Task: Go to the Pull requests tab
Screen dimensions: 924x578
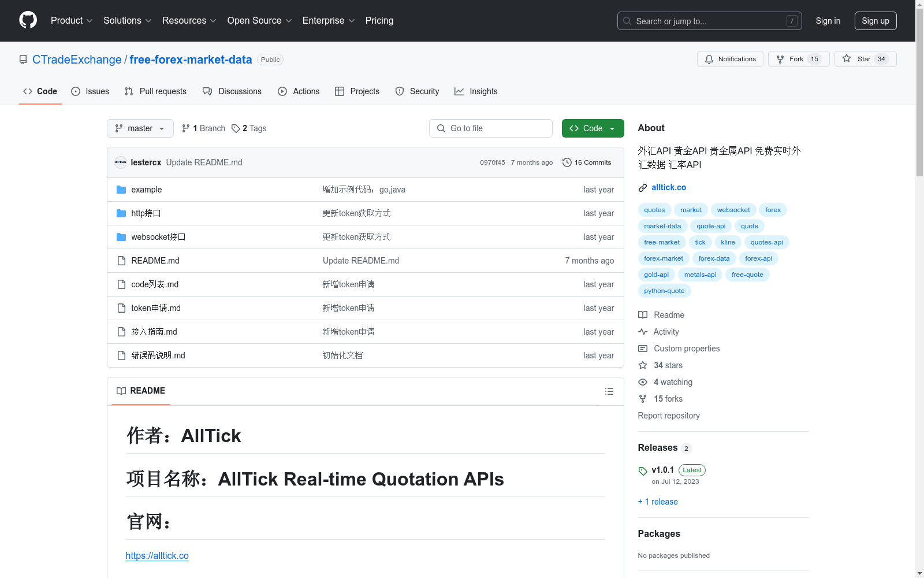Action: (x=155, y=91)
